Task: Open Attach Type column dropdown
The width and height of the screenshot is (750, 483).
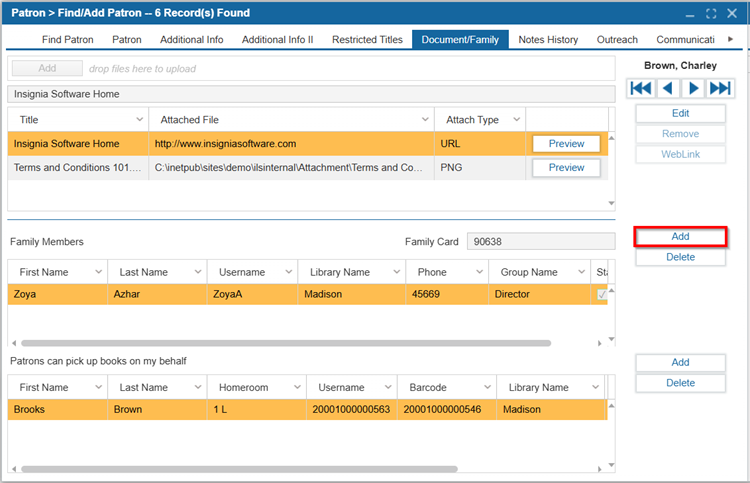Action: pos(517,120)
